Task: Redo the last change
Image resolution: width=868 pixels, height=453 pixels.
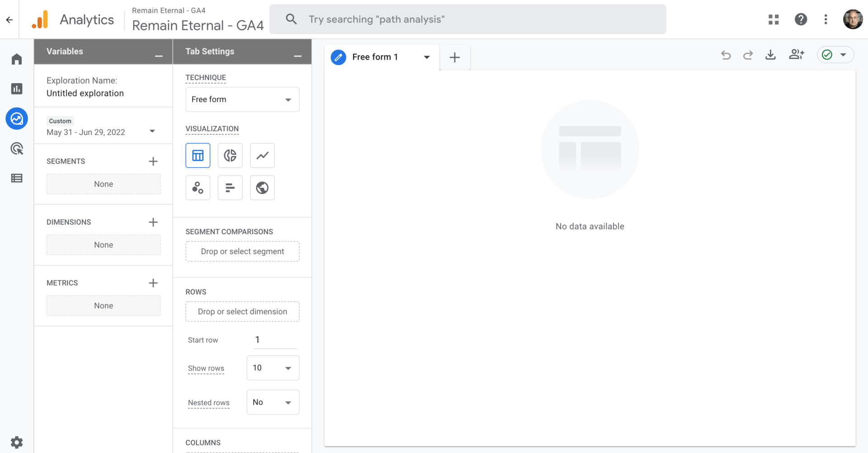Action: click(748, 55)
